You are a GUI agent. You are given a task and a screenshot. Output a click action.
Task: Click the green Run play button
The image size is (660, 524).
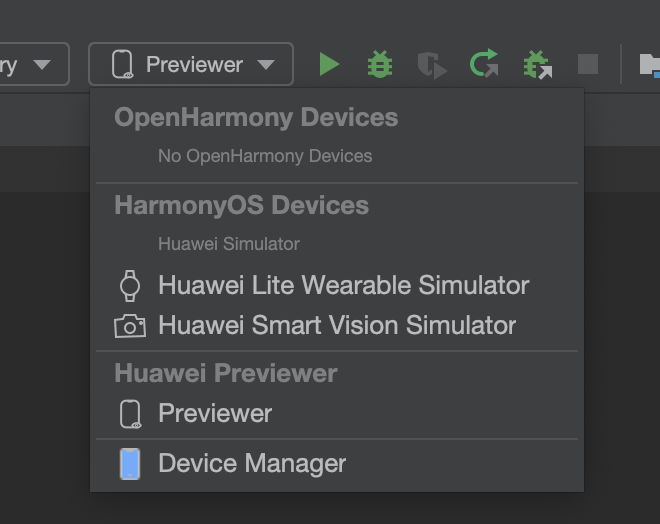[x=329, y=65]
